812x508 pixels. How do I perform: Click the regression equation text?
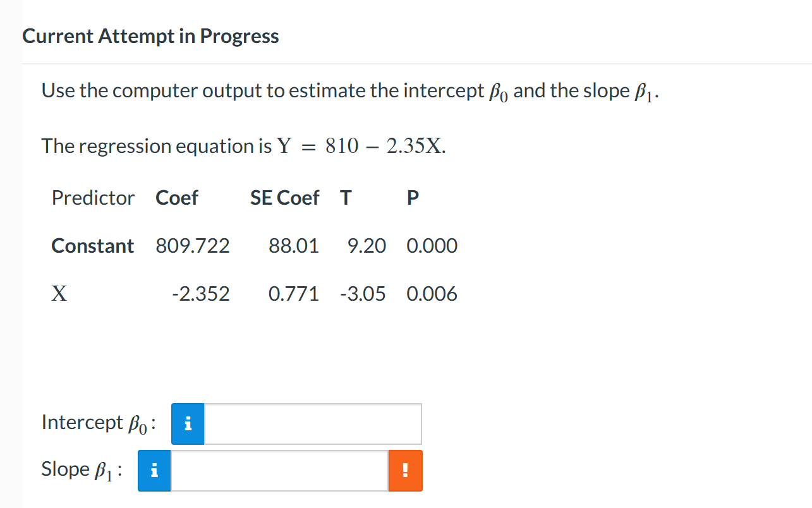[x=243, y=145]
